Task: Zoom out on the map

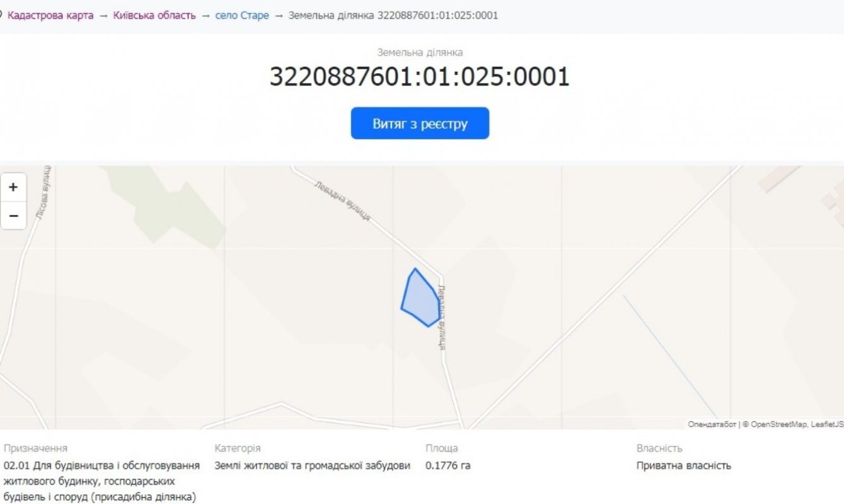Action: 13,216
